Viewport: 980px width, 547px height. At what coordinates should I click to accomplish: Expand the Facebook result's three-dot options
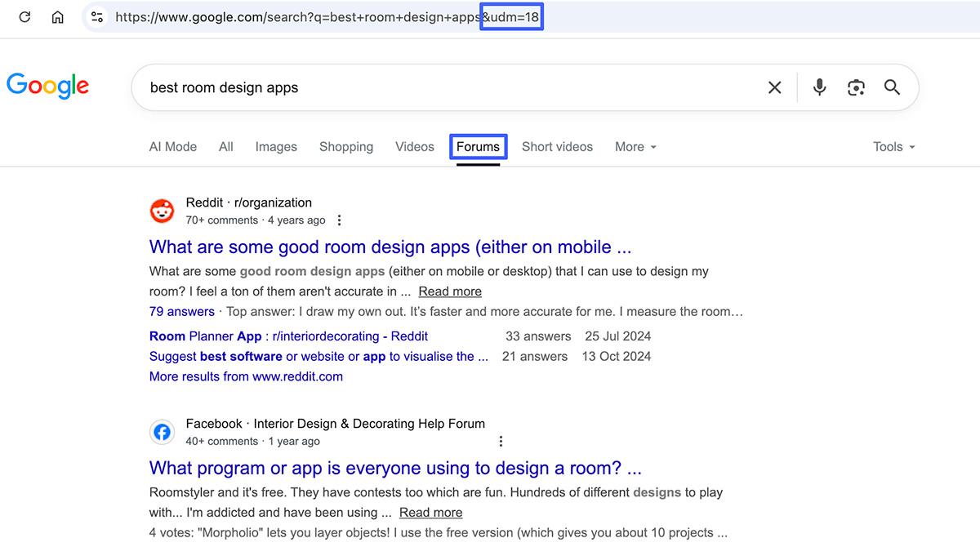[501, 441]
